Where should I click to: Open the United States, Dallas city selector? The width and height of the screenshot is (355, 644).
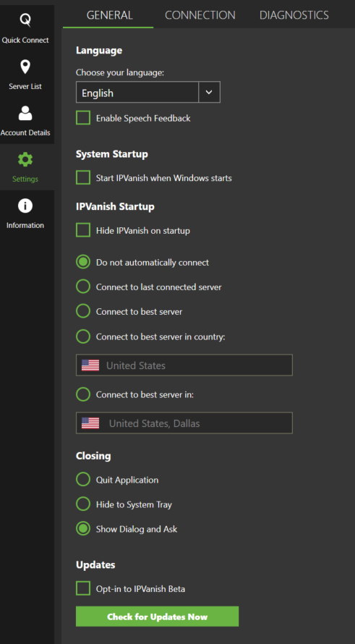pyautogui.click(x=184, y=423)
